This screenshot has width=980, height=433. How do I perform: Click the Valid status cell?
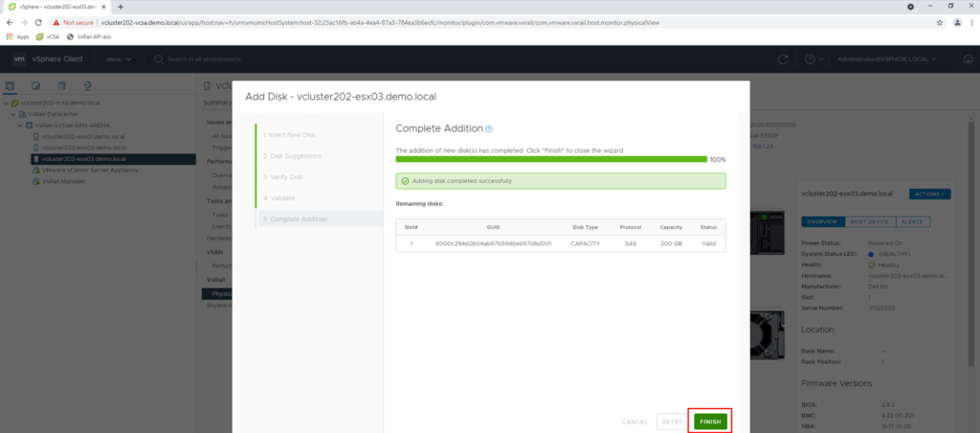pyautogui.click(x=708, y=243)
